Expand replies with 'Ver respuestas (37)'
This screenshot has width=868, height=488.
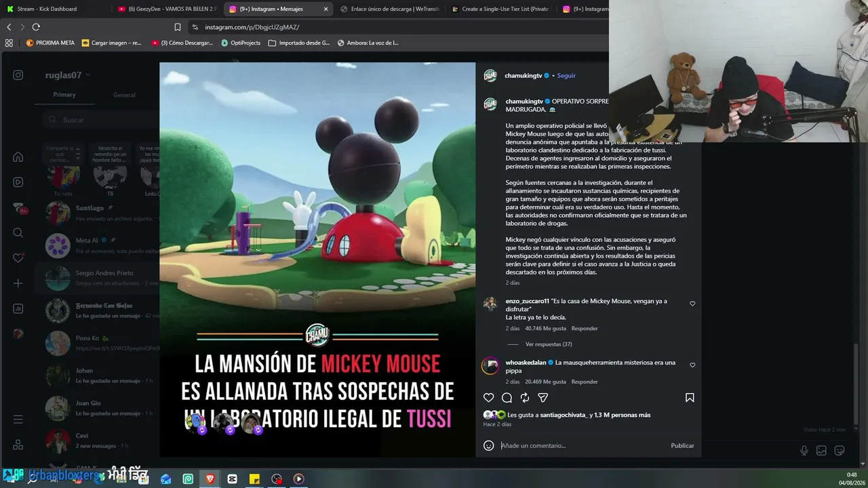coord(549,344)
